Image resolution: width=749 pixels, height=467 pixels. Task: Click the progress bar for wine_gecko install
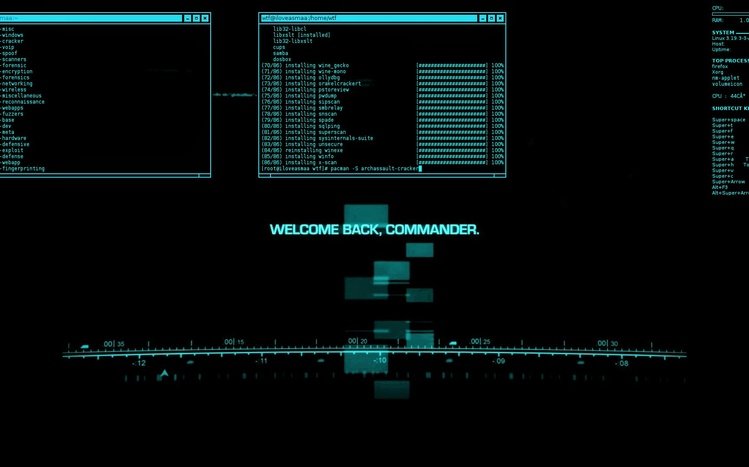[x=452, y=65]
